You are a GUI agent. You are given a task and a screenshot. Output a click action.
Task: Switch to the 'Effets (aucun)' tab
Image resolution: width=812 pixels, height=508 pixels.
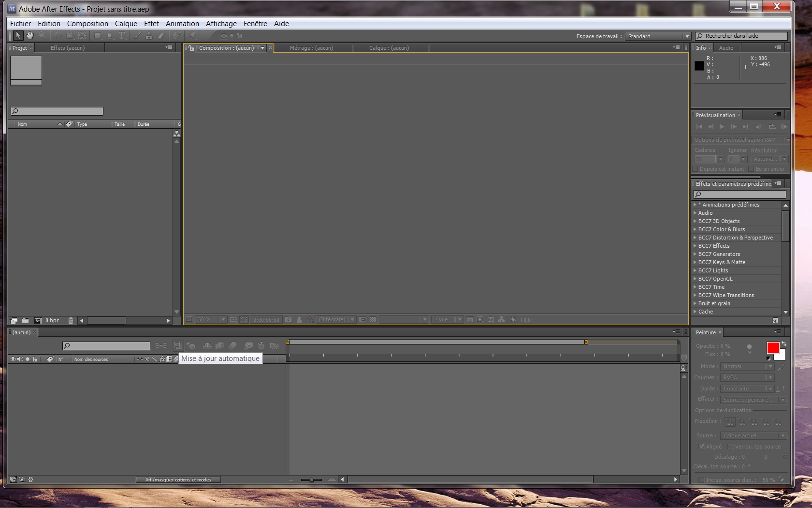[x=68, y=48]
